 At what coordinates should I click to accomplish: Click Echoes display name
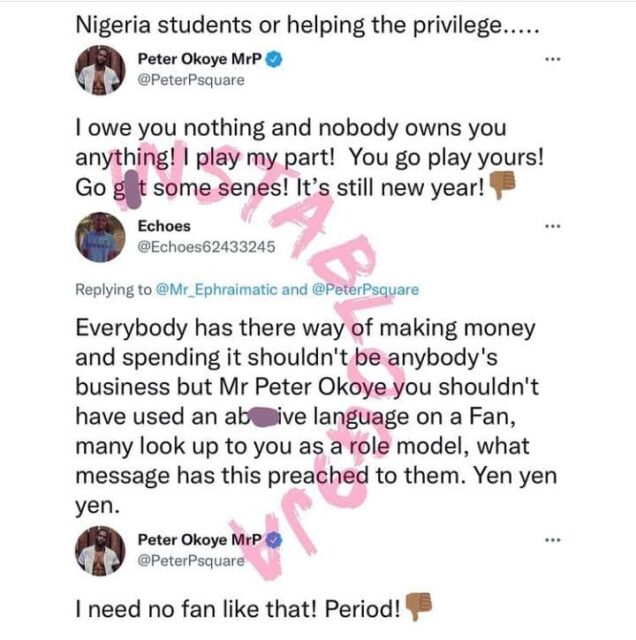164,226
